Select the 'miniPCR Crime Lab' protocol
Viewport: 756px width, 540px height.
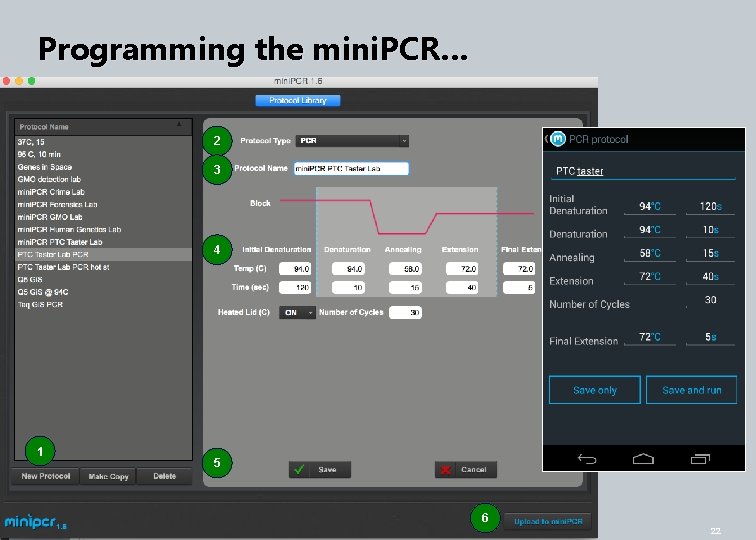point(104,192)
